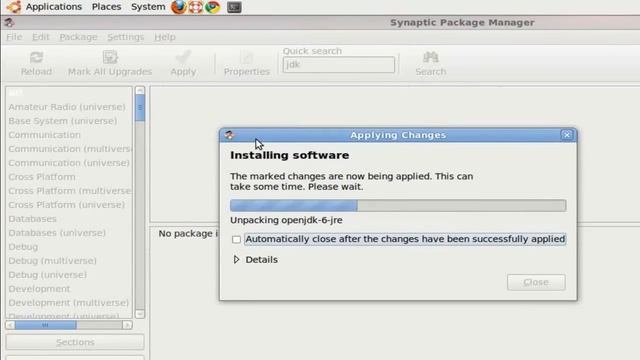
Task: Click the Apply checkmark icon
Action: tap(183, 57)
